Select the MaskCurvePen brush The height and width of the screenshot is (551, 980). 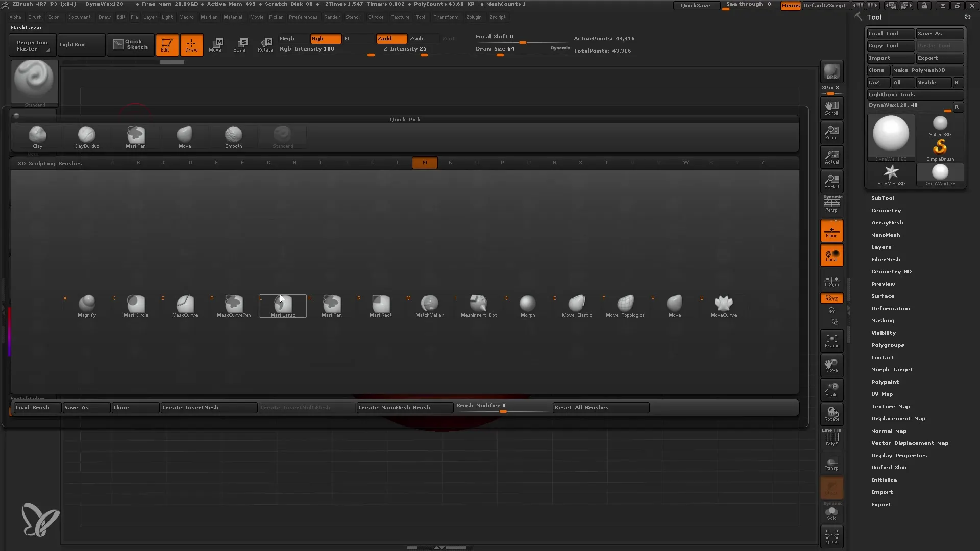[234, 306]
